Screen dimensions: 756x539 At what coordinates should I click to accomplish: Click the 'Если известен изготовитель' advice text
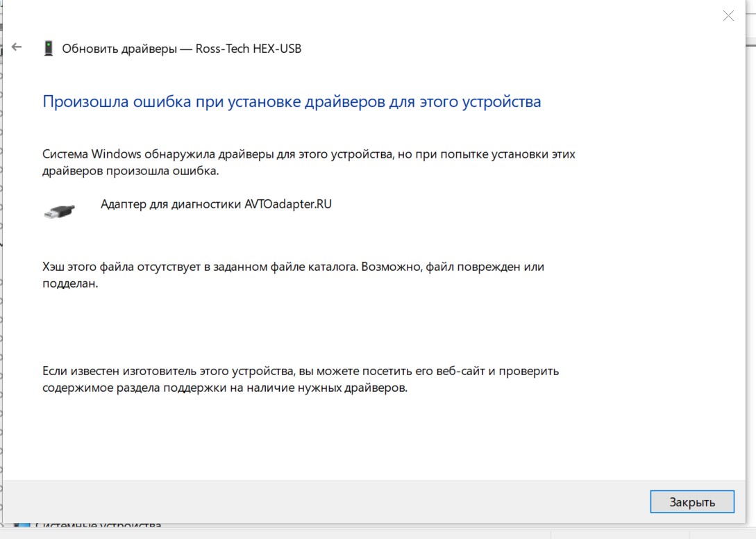click(300, 371)
